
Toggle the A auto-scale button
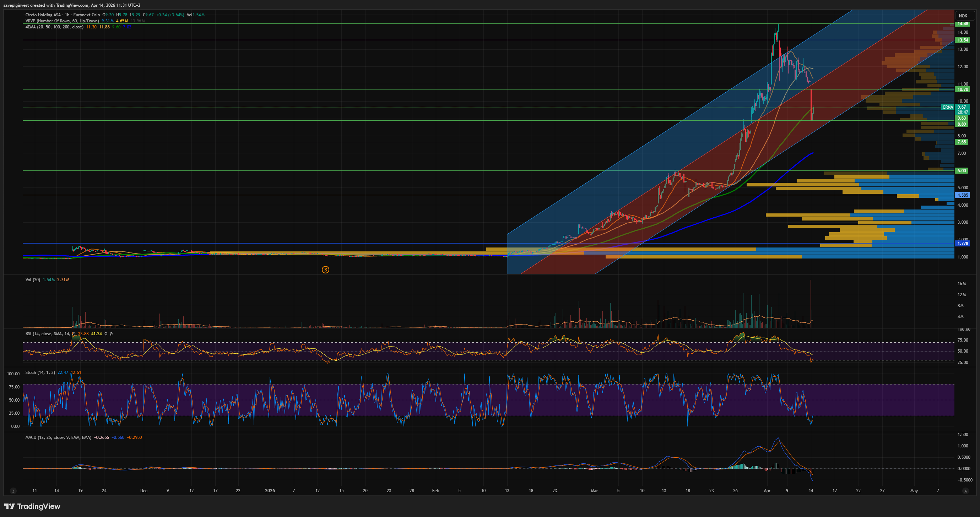pos(965,491)
